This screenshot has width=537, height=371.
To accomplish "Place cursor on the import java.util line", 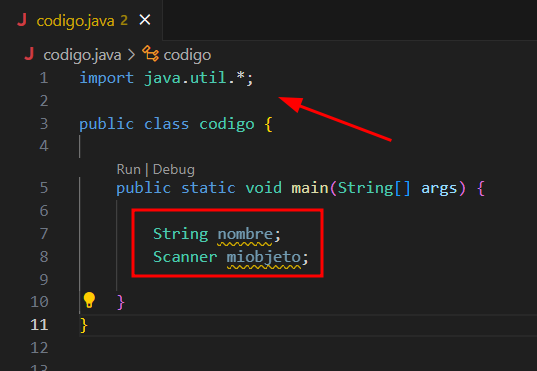I will (166, 78).
